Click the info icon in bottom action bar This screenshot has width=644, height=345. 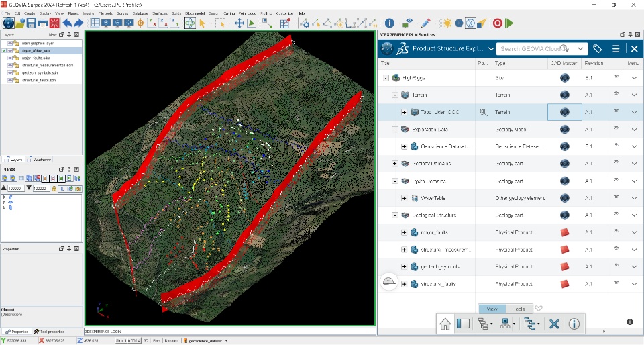(x=574, y=324)
